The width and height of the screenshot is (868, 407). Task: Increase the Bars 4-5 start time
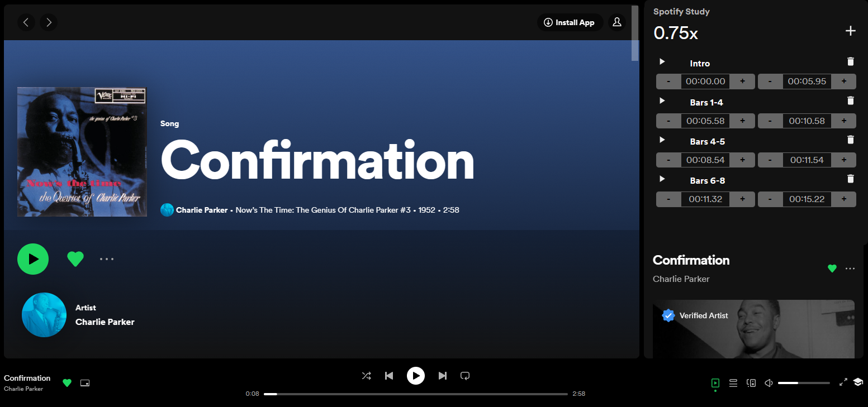742,160
